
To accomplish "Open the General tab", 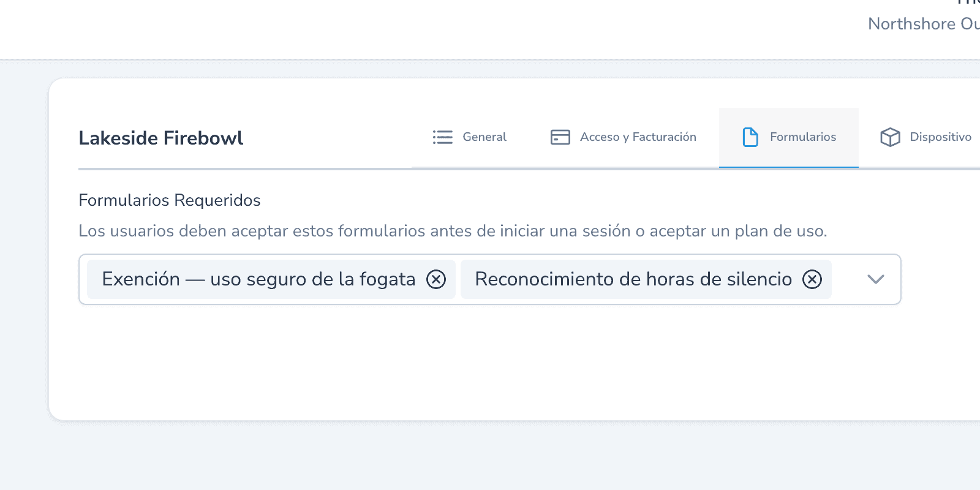I will click(x=470, y=137).
